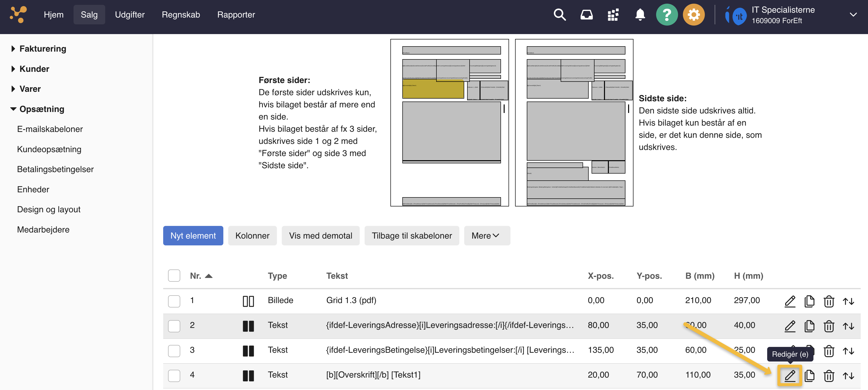
Task: Open the Rapporter menu
Action: click(236, 15)
